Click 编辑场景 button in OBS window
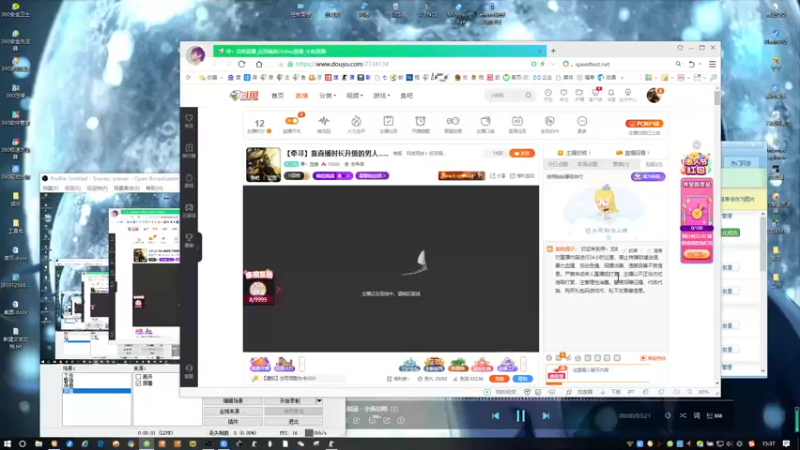This screenshot has width=800, height=450. click(233, 401)
